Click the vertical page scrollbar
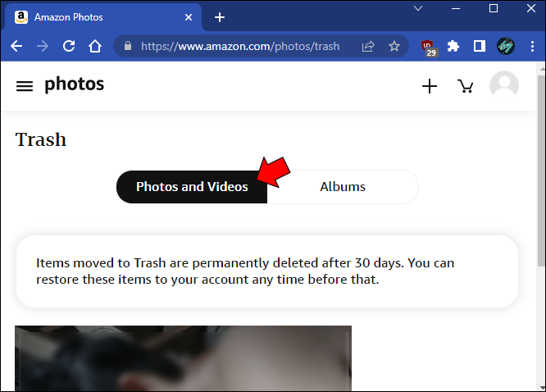 (x=541, y=171)
